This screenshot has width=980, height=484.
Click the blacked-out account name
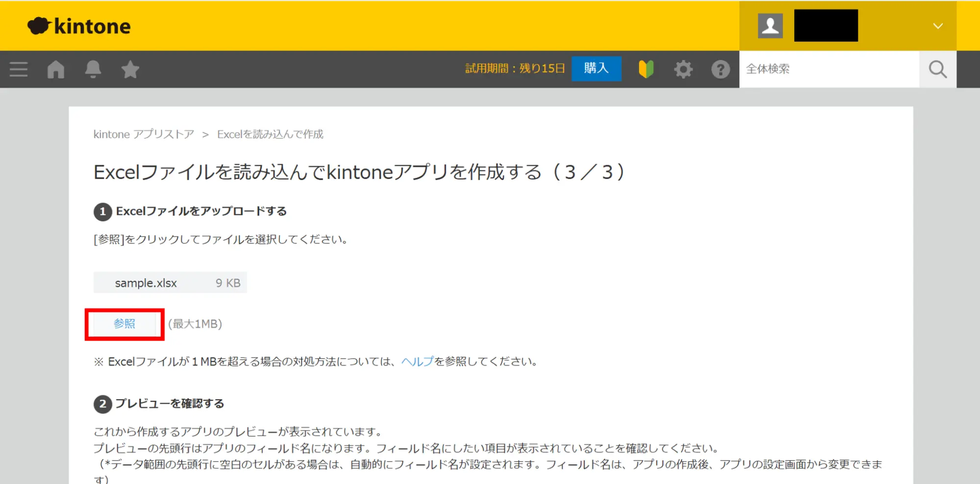pyautogui.click(x=826, y=25)
